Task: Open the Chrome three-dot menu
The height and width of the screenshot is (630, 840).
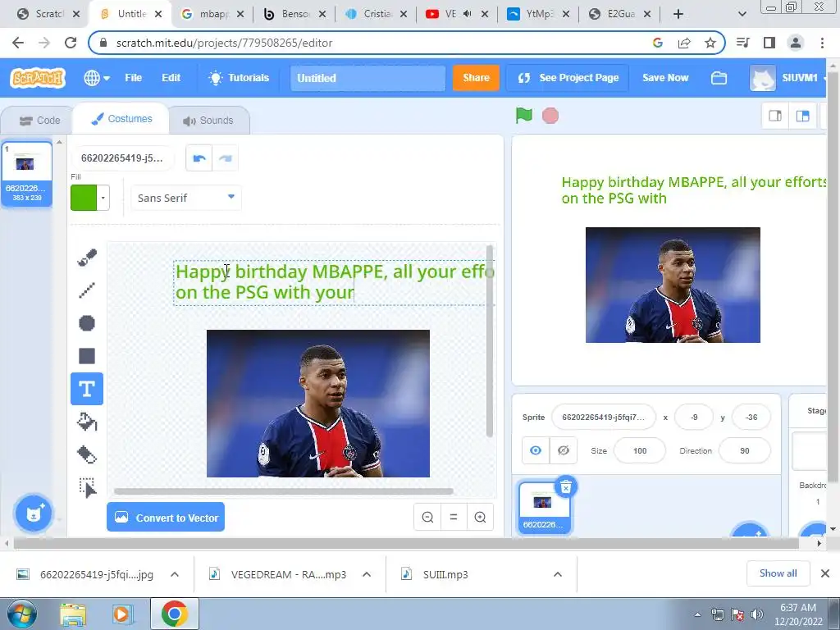Action: coord(822,43)
